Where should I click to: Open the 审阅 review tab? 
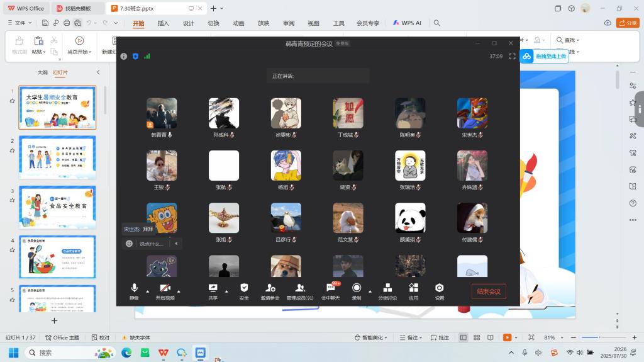coord(289,23)
